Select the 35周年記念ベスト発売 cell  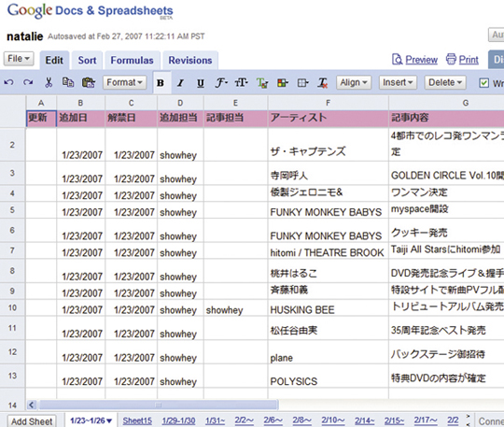pyautogui.click(x=446, y=329)
